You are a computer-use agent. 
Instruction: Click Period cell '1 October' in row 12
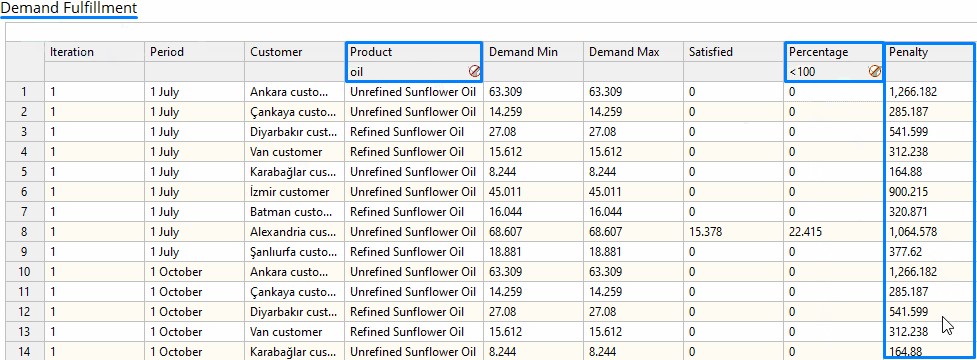point(195,311)
